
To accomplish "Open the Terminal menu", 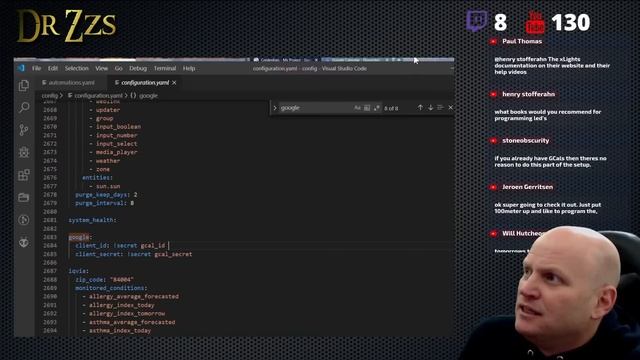I will tap(165, 68).
